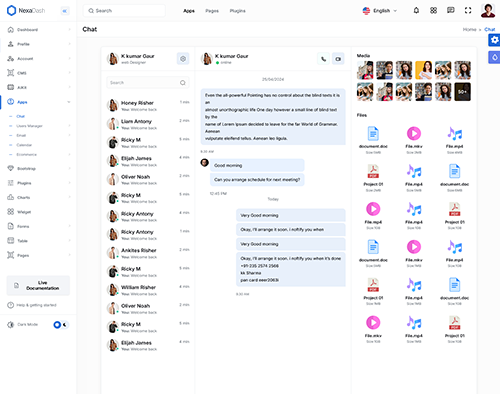Viewport: 500px width, 394px height.
Task: Open the theme color droplet button
Action: pyautogui.click(x=494, y=57)
